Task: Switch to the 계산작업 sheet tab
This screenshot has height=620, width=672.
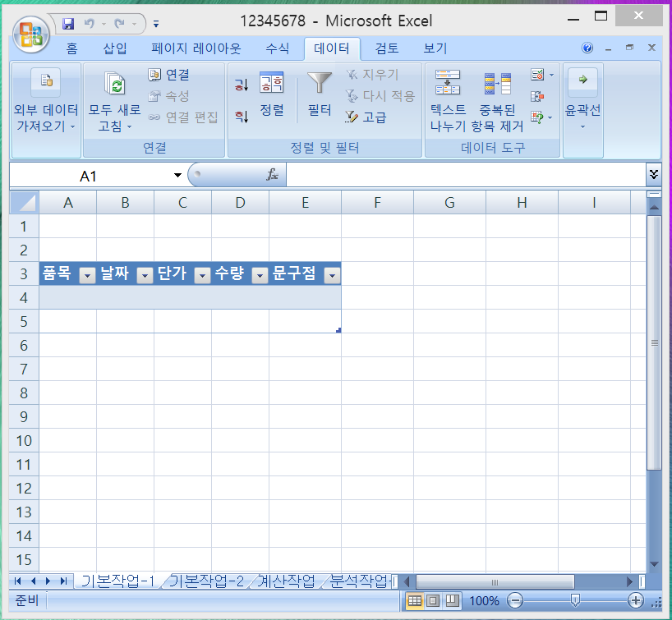Action: [286, 581]
